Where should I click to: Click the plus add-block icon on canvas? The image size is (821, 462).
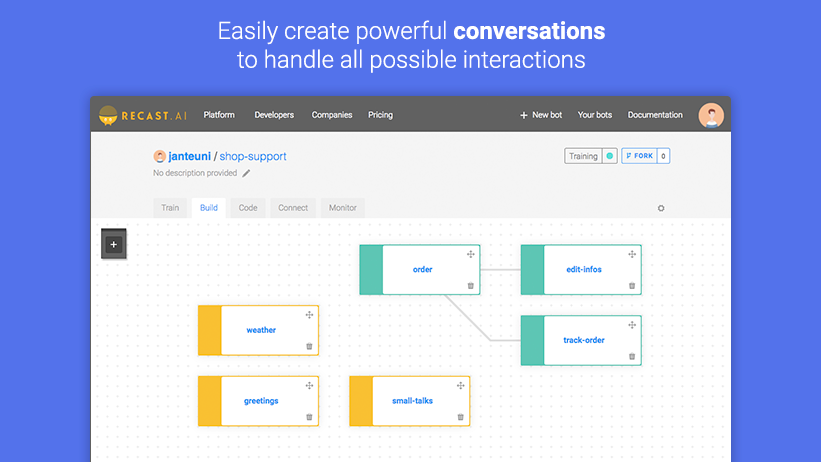(x=113, y=243)
